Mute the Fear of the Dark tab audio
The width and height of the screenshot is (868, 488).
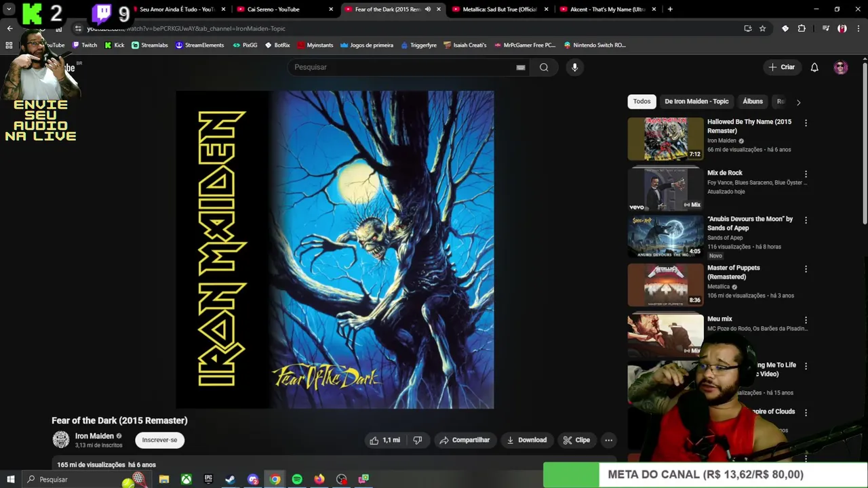[x=427, y=9]
